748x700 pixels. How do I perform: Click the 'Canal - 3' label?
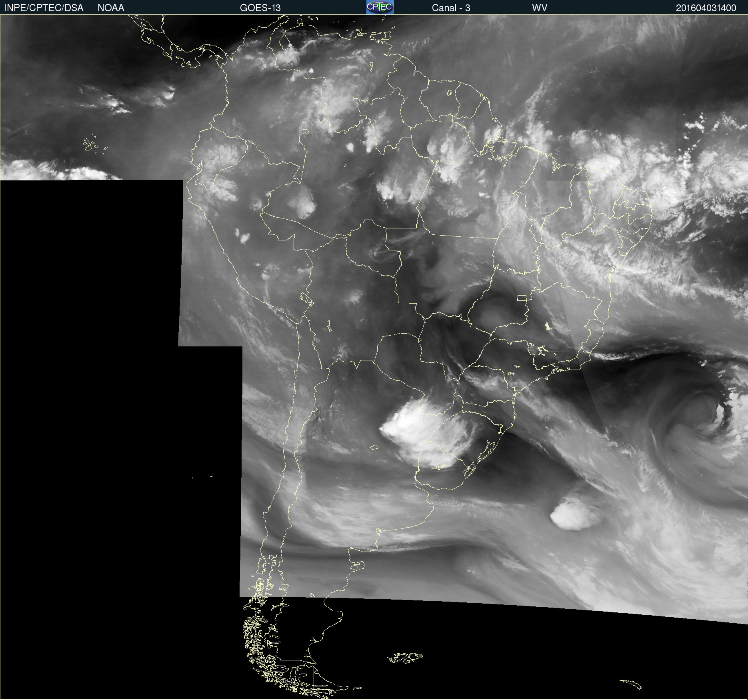point(451,8)
